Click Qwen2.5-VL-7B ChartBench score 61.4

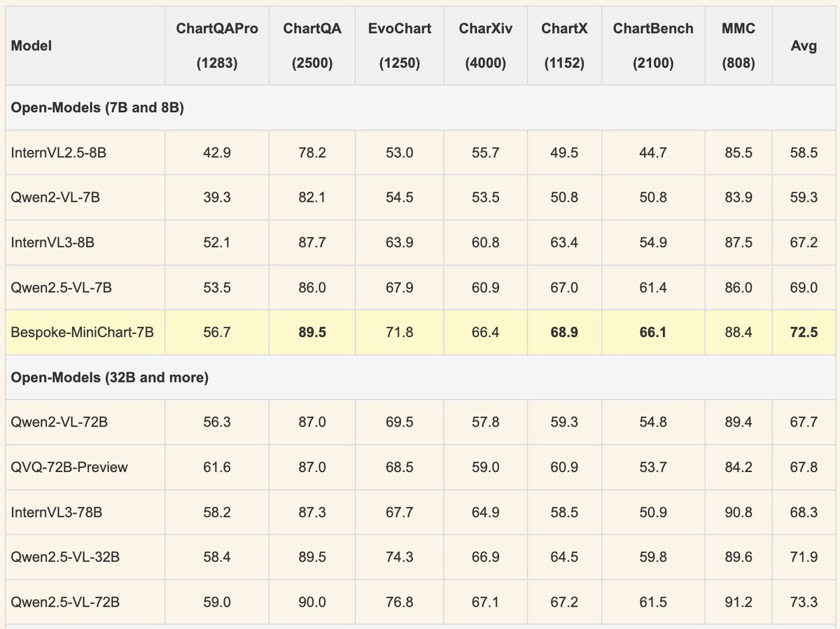pyautogui.click(x=653, y=287)
